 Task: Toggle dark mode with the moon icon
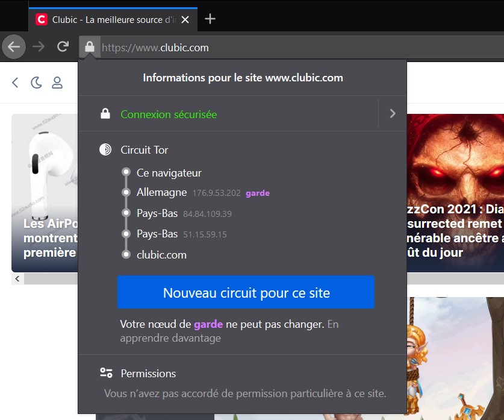tap(36, 82)
